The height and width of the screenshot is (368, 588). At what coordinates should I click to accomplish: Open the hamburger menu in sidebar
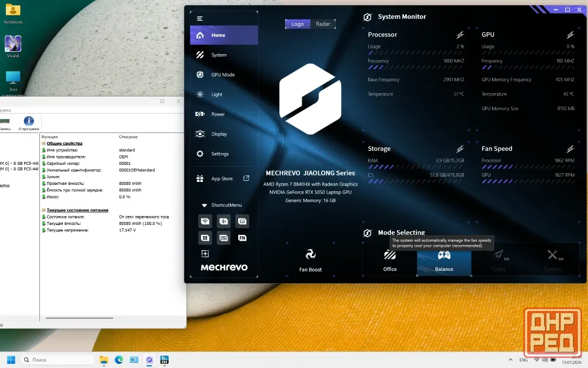click(x=200, y=18)
